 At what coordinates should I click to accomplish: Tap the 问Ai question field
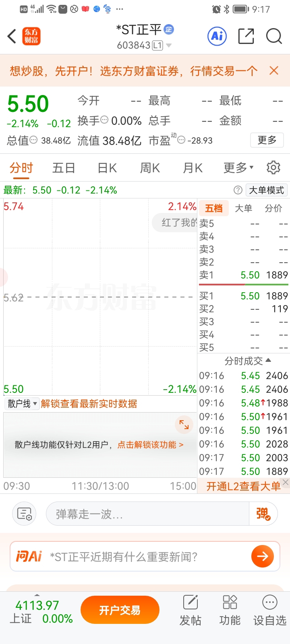[x=145, y=557]
